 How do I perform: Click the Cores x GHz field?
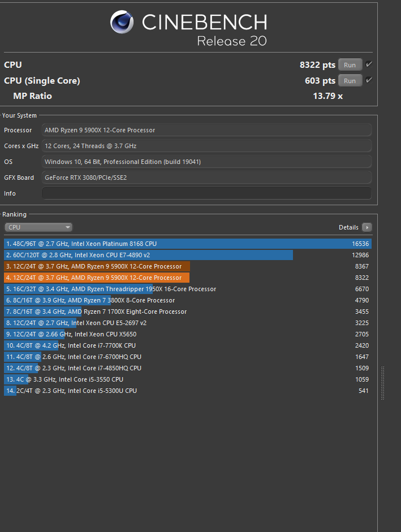[206, 146]
